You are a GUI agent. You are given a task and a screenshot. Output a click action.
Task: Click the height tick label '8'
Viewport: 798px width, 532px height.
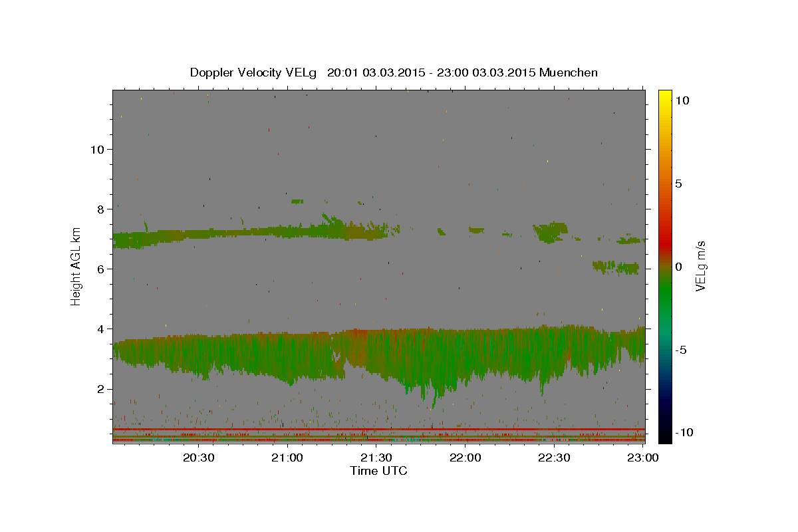(101, 209)
